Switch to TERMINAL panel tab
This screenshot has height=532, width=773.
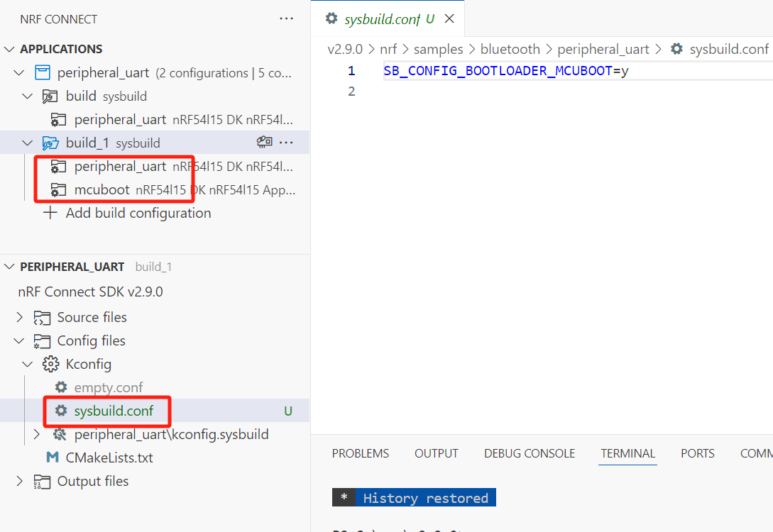[x=627, y=453]
